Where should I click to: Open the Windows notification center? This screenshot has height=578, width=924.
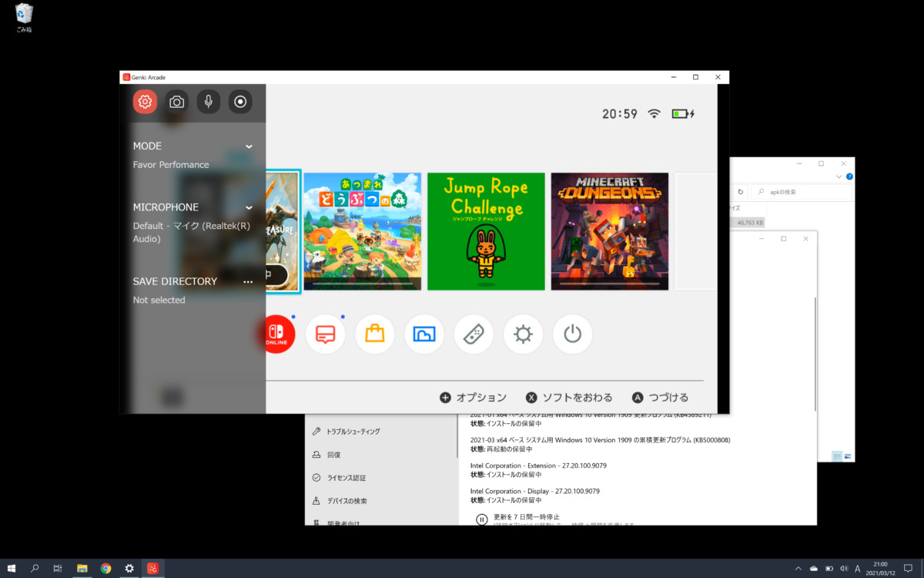[908, 569]
